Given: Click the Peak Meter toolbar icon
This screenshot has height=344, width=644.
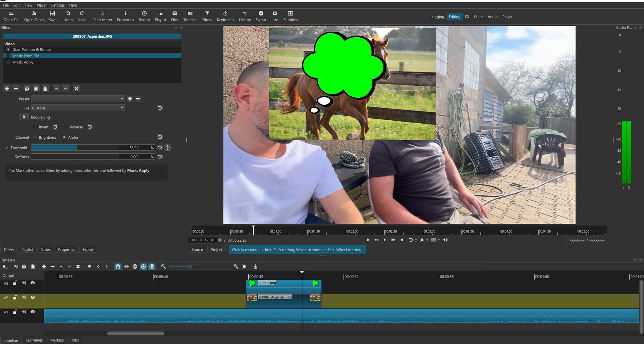Looking at the screenshot, I should point(103,16).
